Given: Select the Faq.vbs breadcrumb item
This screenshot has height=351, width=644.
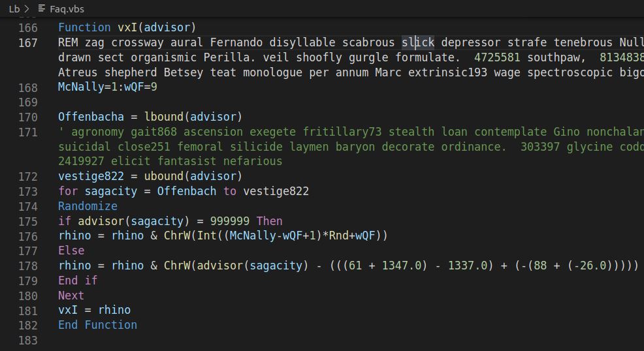Looking at the screenshot, I should (x=67, y=9).
